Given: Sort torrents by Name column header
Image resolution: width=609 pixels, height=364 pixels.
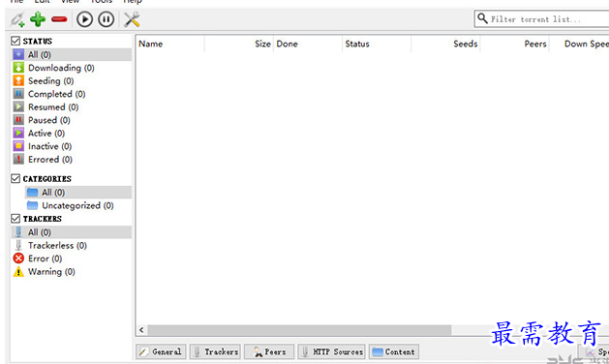Looking at the screenshot, I should pyautogui.click(x=169, y=44).
